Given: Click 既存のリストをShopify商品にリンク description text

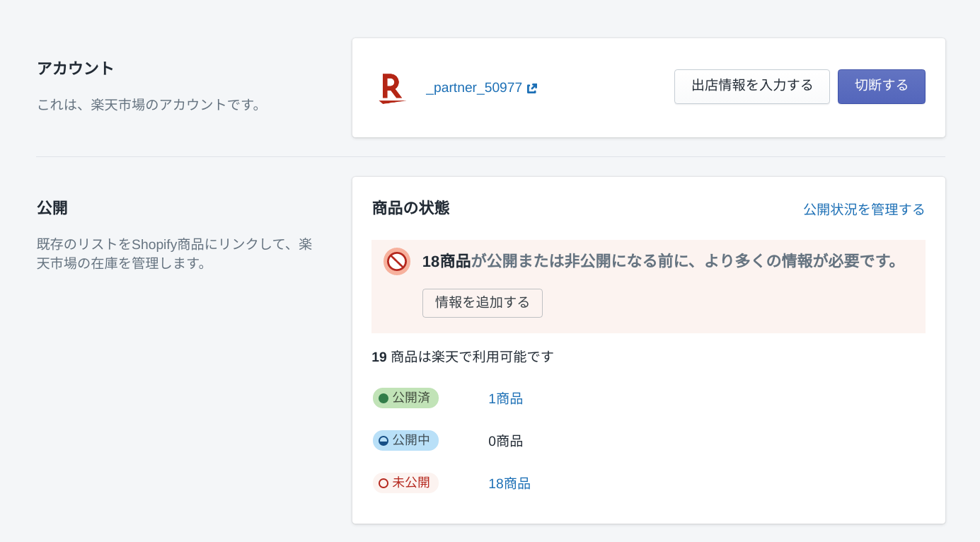Looking at the screenshot, I should click(x=175, y=253).
